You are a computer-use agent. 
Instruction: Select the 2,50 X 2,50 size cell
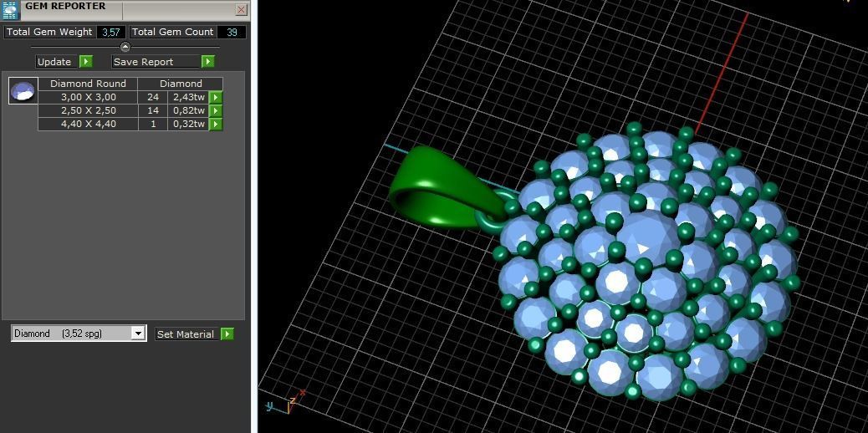pos(88,110)
